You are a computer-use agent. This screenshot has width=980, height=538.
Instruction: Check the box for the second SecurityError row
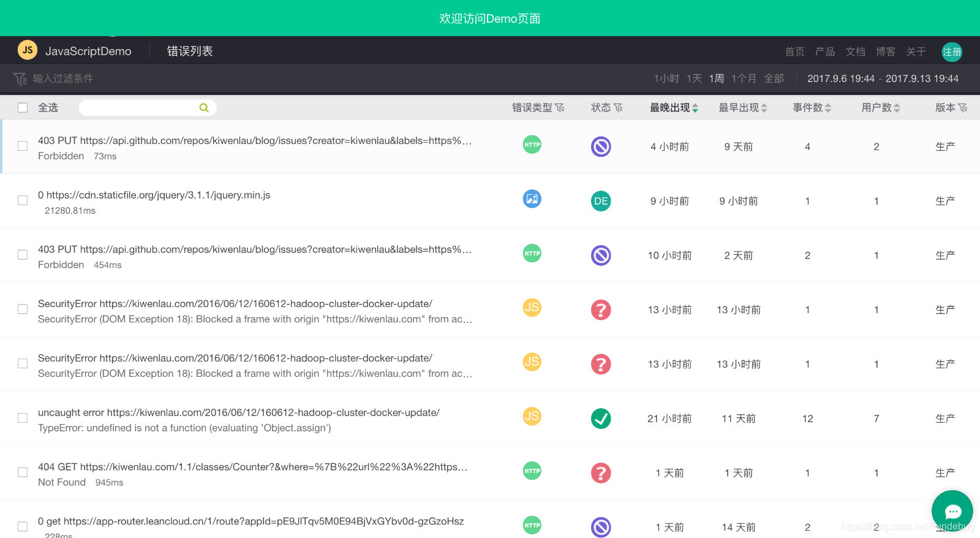click(23, 363)
